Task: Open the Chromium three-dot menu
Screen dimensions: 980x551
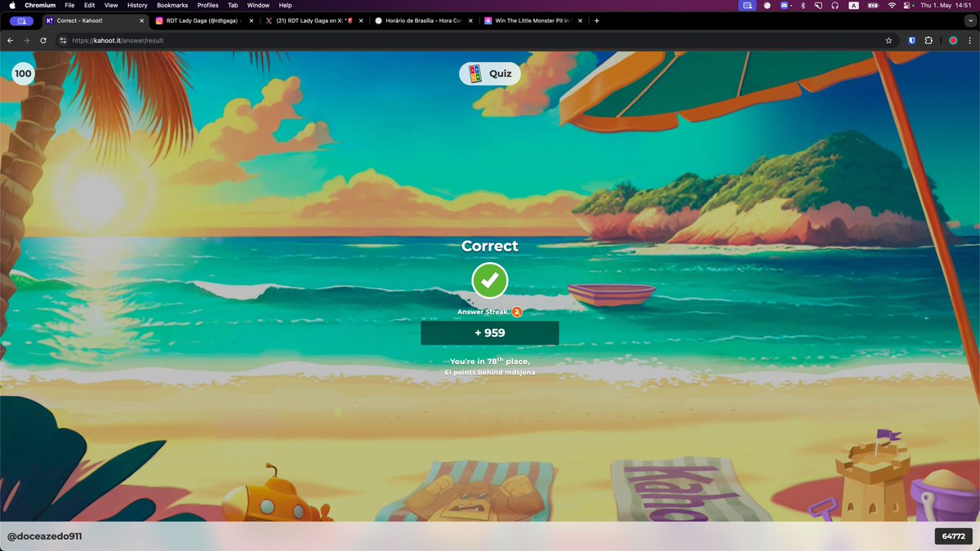Action: 969,40
